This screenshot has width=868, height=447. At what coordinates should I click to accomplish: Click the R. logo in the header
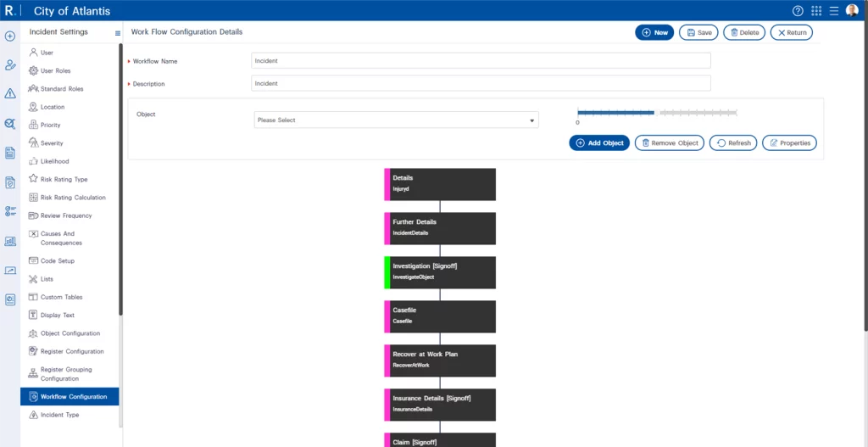click(x=10, y=11)
